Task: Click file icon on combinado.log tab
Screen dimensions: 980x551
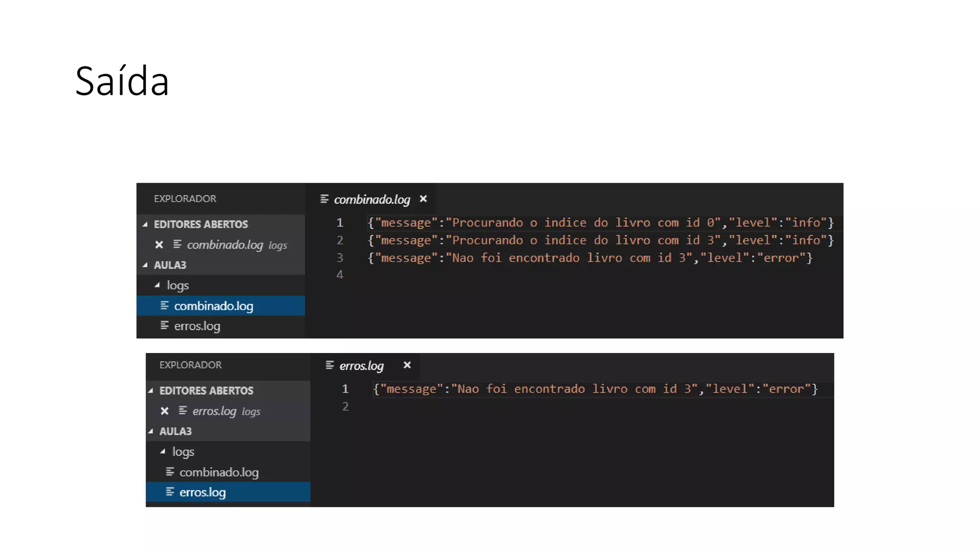Action: coord(324,199)
